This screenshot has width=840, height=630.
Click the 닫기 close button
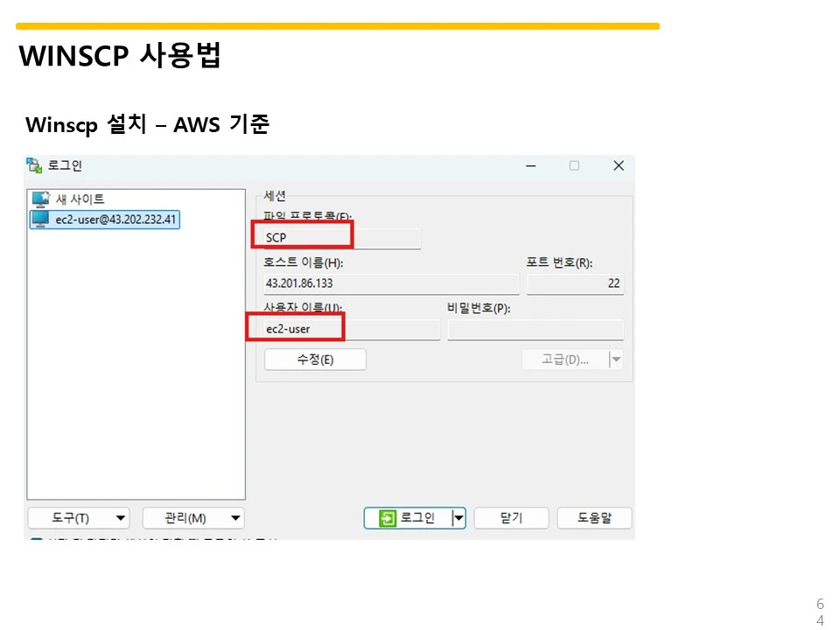[511, 518]
